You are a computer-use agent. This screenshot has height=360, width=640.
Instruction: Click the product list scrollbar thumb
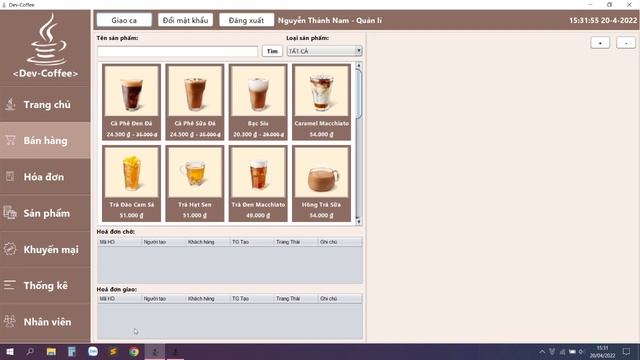(358, 94)
